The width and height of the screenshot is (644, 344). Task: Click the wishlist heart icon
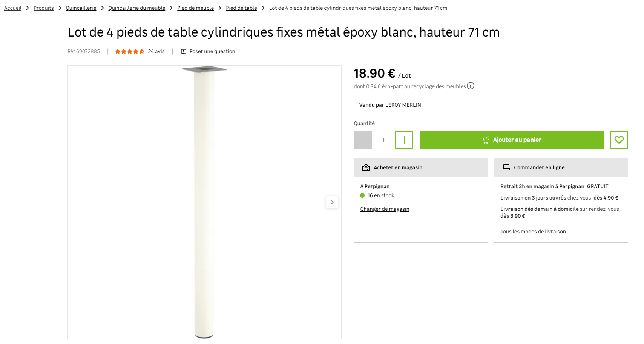(x=619, y=140)
